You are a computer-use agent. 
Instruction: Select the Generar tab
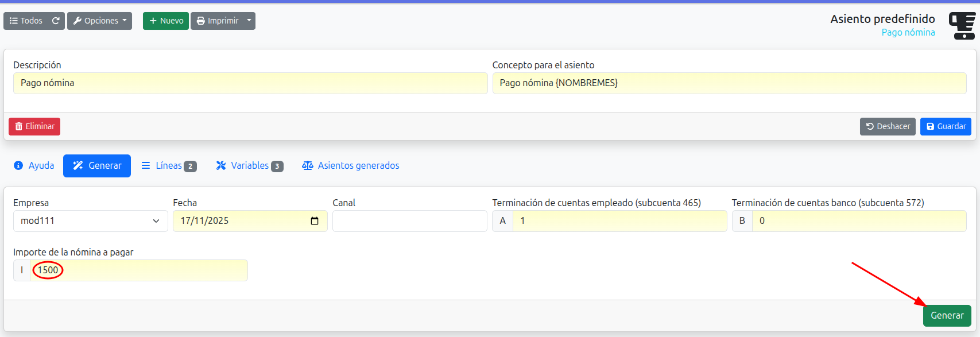(x=97, y=166)
